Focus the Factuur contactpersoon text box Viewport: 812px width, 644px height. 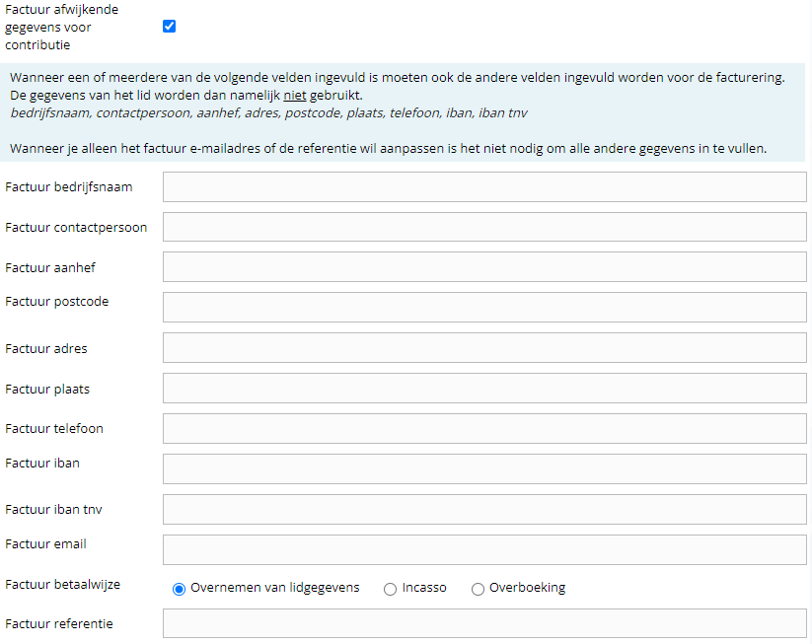click(x=484, y=227)
